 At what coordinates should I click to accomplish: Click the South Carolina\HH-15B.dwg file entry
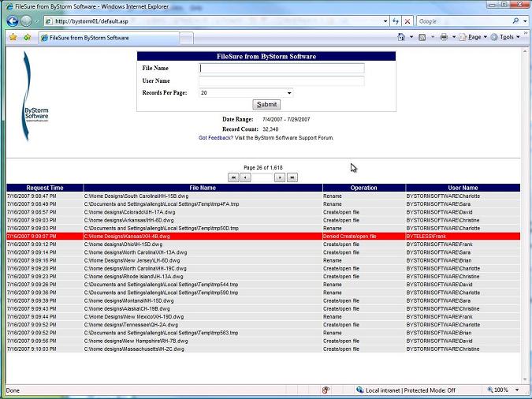click(x=136, y=196)
